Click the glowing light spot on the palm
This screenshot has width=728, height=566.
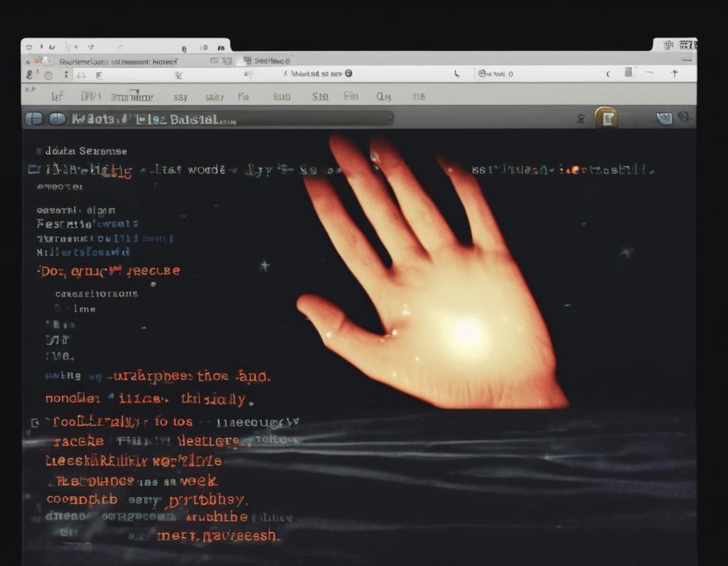pos(464,332)
